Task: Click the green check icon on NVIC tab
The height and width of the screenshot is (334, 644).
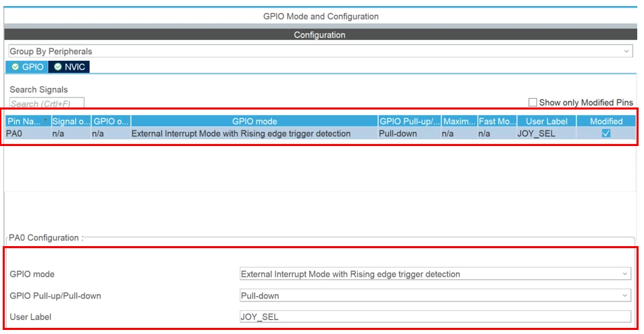Action: [58, 67]
